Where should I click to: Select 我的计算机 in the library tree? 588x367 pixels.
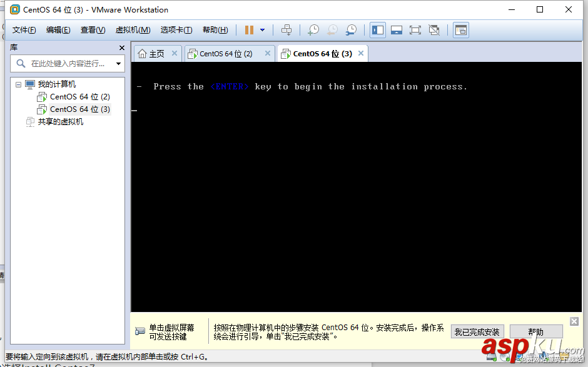[57, 84]
